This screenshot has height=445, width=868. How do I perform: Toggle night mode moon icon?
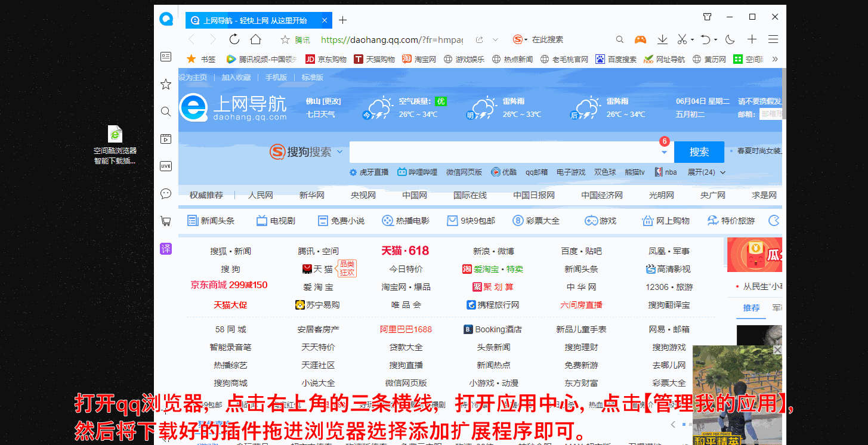(730, 39)
